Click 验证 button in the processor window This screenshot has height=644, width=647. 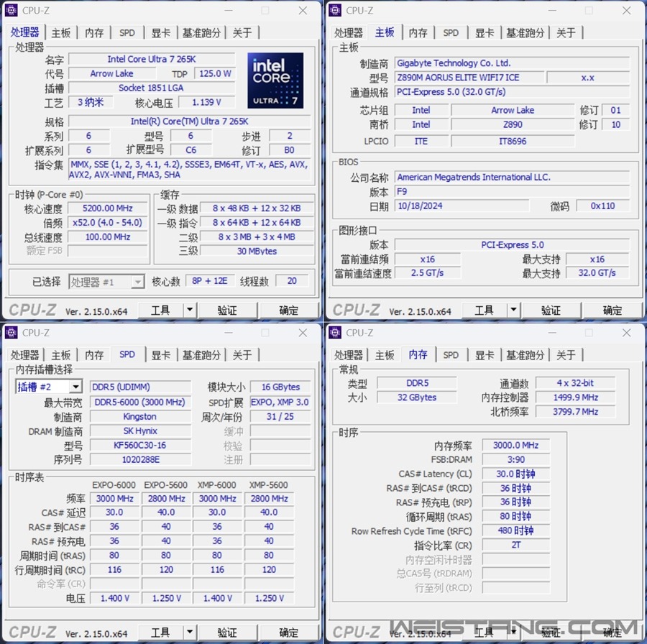227,310
